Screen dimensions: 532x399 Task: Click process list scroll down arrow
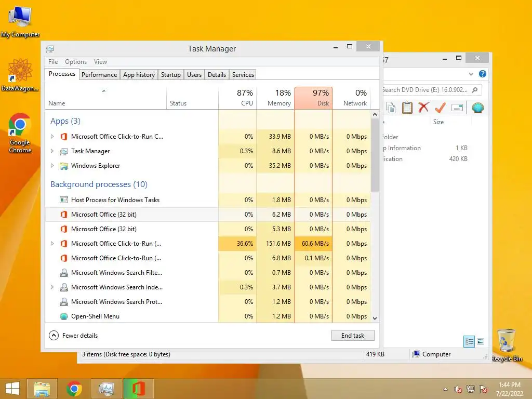(375, 318)
